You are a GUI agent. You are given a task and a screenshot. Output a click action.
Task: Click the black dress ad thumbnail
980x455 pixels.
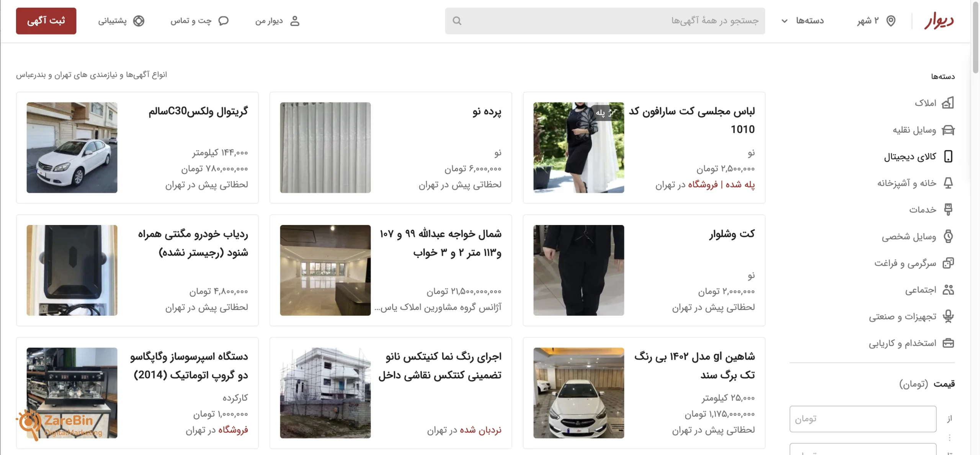[578, 147]
